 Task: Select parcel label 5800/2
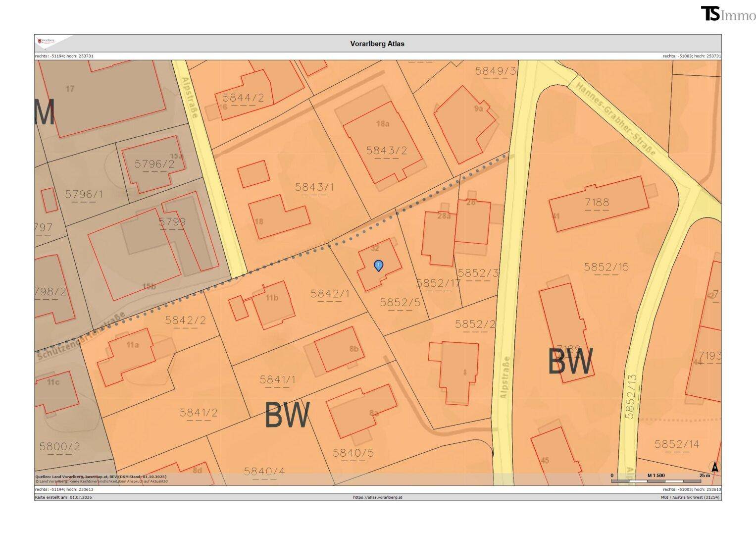pos(59,446)
